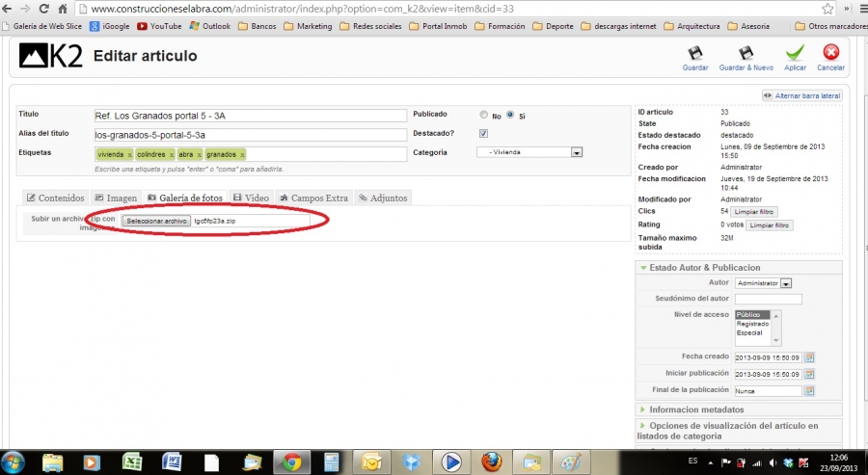This screenshot has width=868, height=475.
Task: Toggle the Destacado checkbox
Action: (x=483, y=133)
